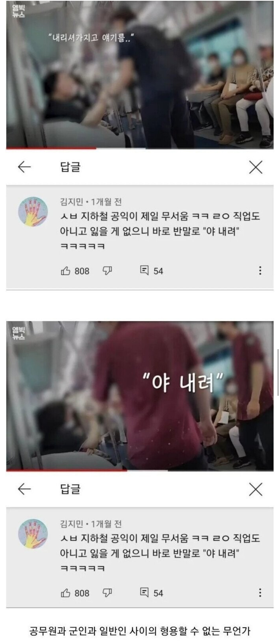Open 김지민 username on top comment
This screenshot has width=279, height=644.
click(x=72, y=202)
